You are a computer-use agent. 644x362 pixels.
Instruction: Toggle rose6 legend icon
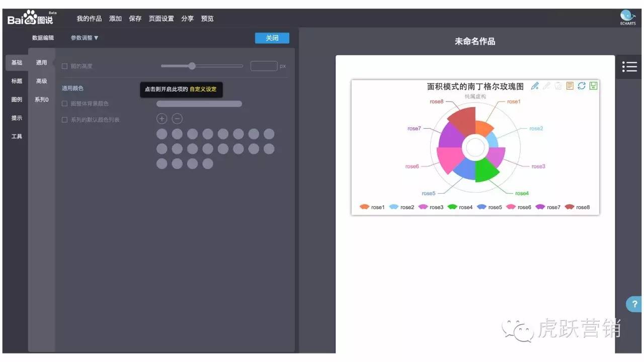pos(511,207)
